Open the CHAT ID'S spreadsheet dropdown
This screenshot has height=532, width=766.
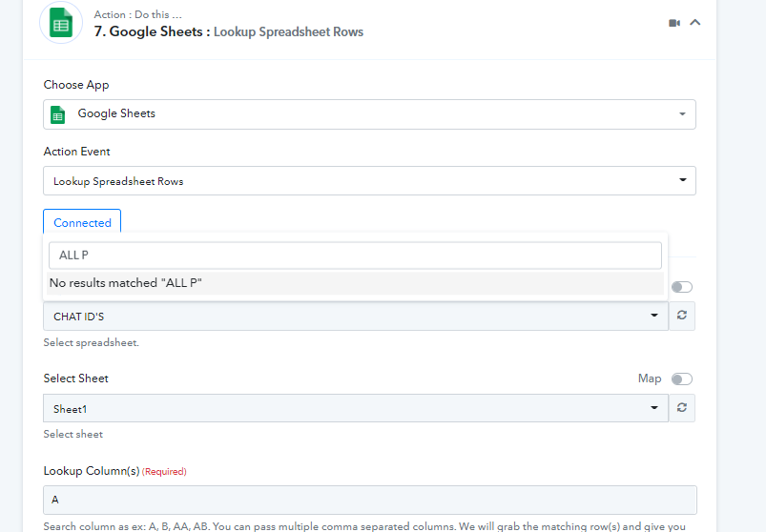tap(356, 317)
